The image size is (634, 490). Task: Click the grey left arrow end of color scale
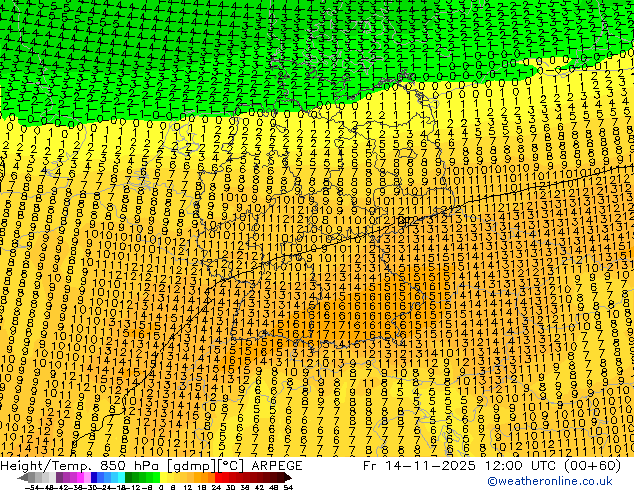click(23, 478)
